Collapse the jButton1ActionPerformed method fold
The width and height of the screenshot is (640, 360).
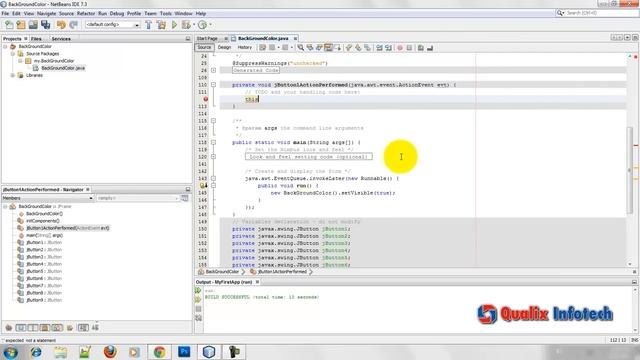(x=213, y=85)
